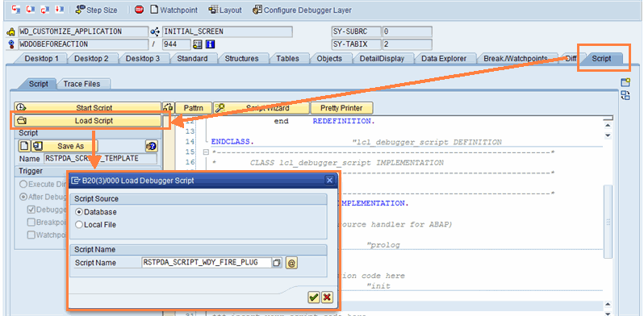Click the WD_CUSTOMIZE_APPLICATION field
Image resolution: width=644 pixels, height=316 pixels.
83,31
